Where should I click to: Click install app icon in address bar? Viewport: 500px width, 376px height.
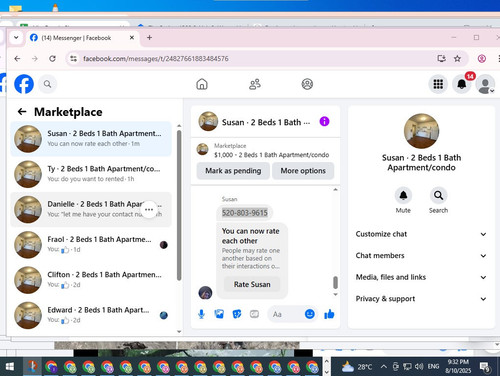(x=441, y=59)
